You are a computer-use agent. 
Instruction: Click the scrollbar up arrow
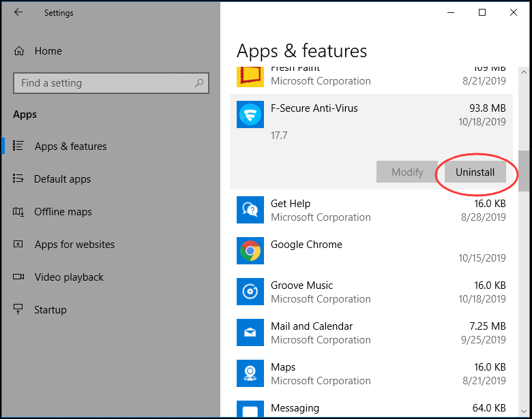524,72
